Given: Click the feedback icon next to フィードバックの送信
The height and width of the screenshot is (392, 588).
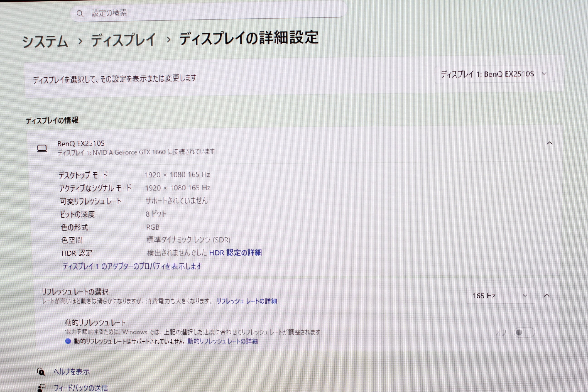Looking at the screenshot, I should tap(41, 387).
